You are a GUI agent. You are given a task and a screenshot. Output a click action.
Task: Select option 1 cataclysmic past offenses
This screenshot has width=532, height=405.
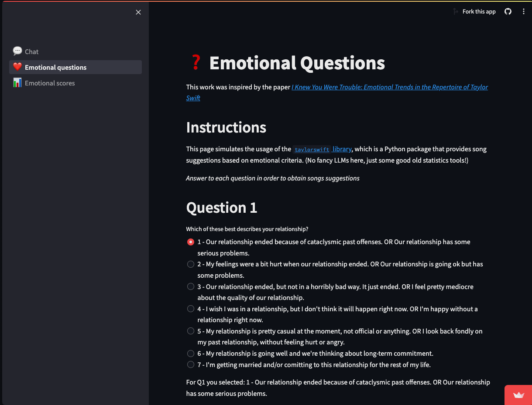191,242
